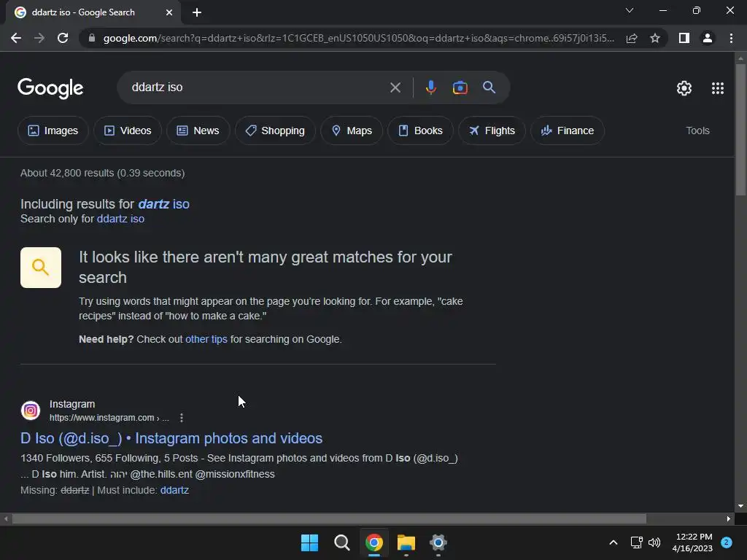Image resolution: width=747 pixels, height=560 pixels.
Task: Open the Chrome profile menu
Action: 708,38
